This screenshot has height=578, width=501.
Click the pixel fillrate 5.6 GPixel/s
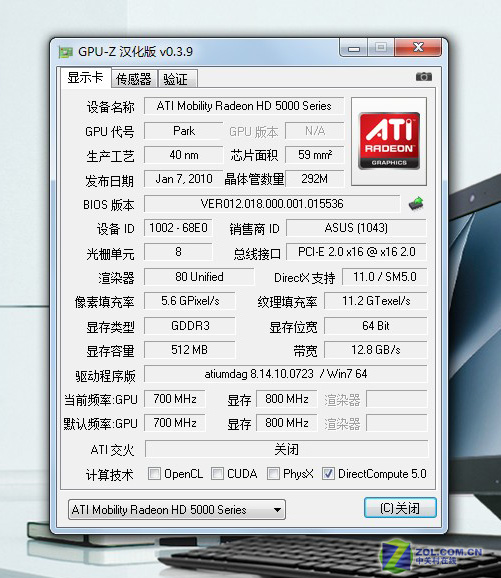pyautogui.click(x=190, y=301)
